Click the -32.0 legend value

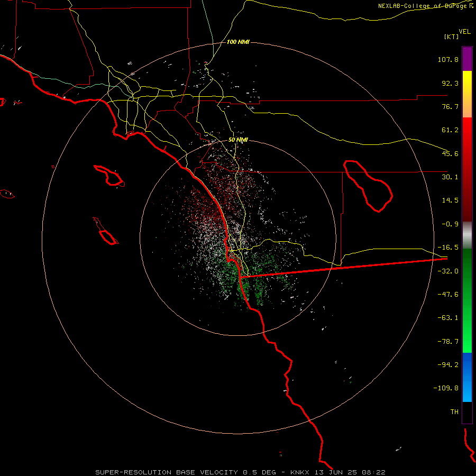click(x=448, y=271)
